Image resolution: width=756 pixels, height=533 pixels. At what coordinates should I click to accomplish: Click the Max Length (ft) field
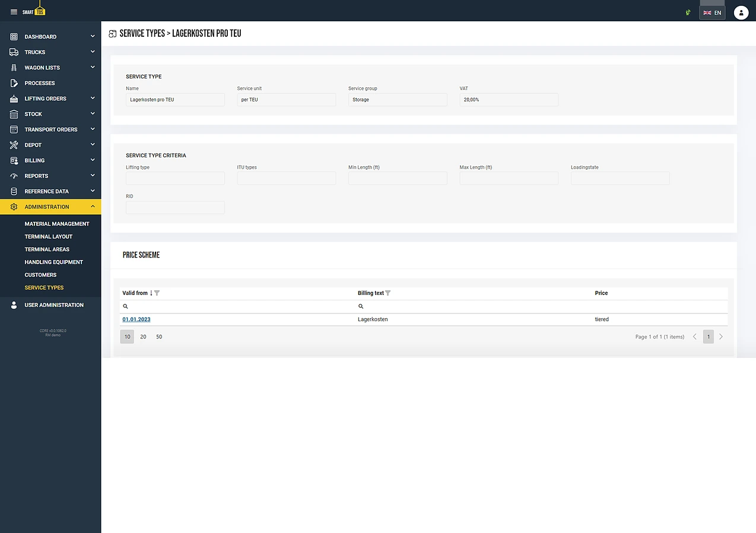[x=509, y=178]
